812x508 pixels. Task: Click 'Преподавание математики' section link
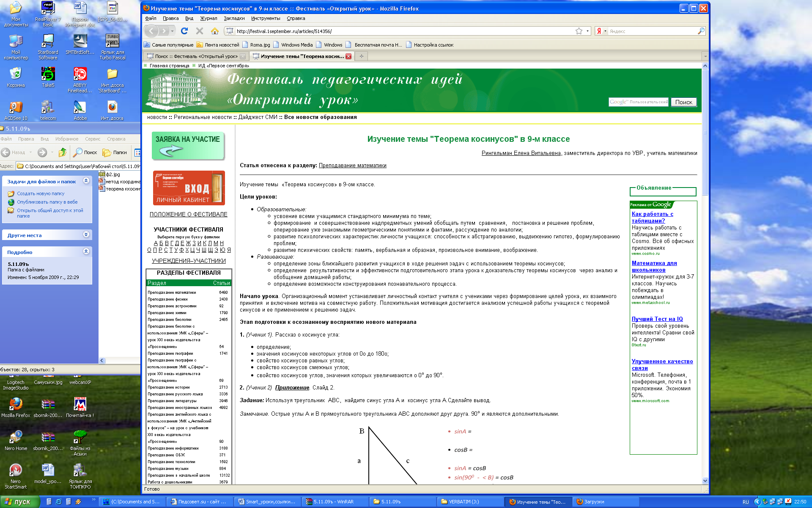(352, 166)
